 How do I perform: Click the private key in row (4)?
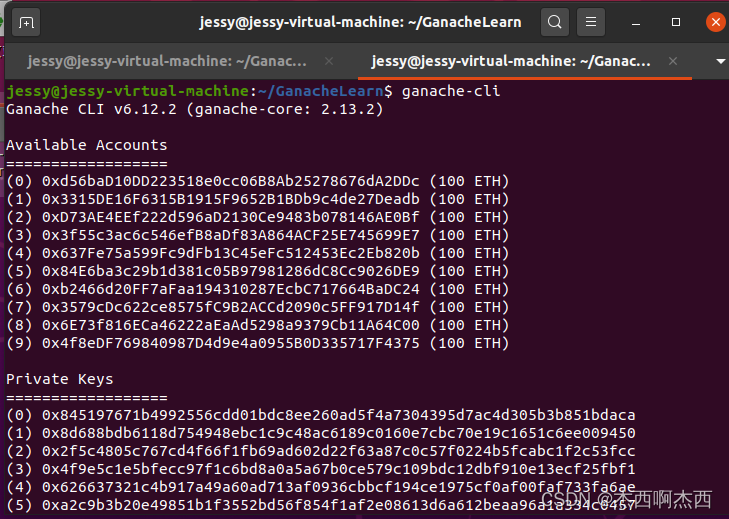[338, 487]
